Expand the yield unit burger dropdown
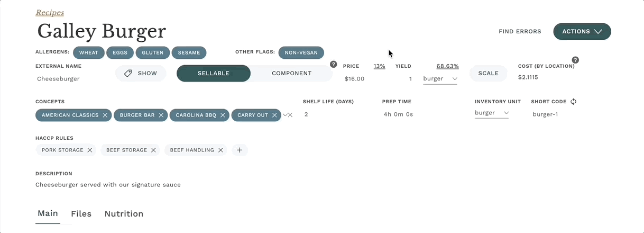Viewport: 644px width, 233px height. [440, 79]
